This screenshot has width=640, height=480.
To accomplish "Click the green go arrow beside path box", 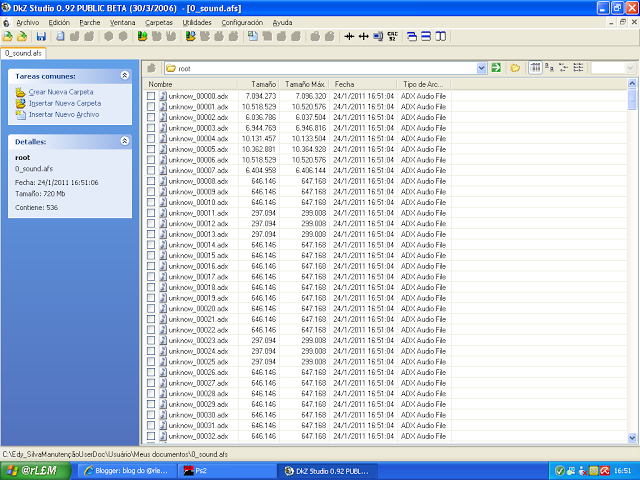I will [x=496, y=68].
